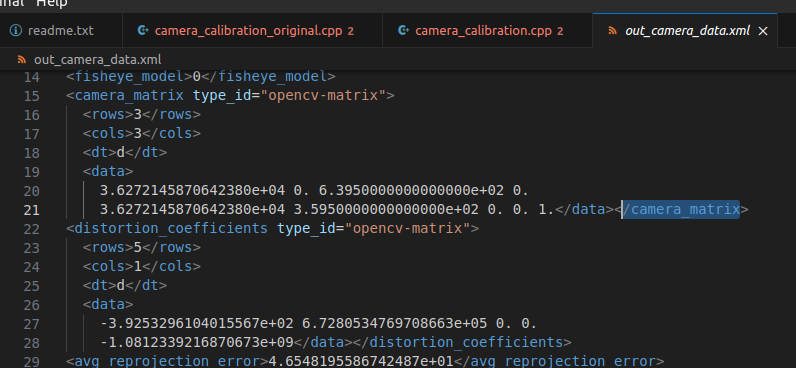Viewport: 796px width, 368px height.
Task: Click line number 26 in the gutter
Action: (x=31, y=305)
